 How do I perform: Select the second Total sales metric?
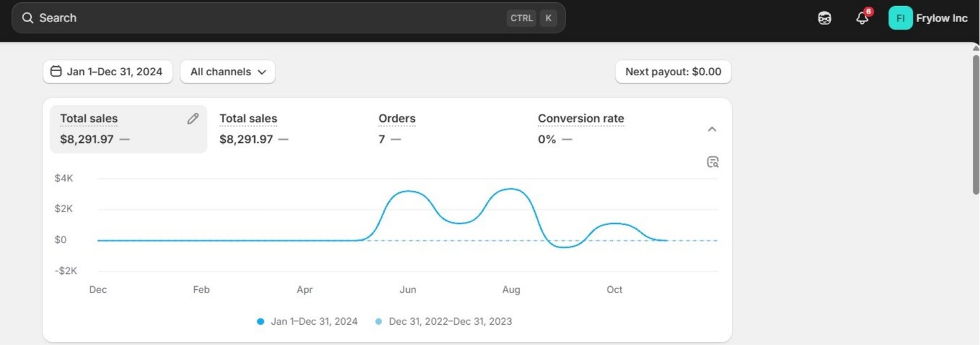248,129
